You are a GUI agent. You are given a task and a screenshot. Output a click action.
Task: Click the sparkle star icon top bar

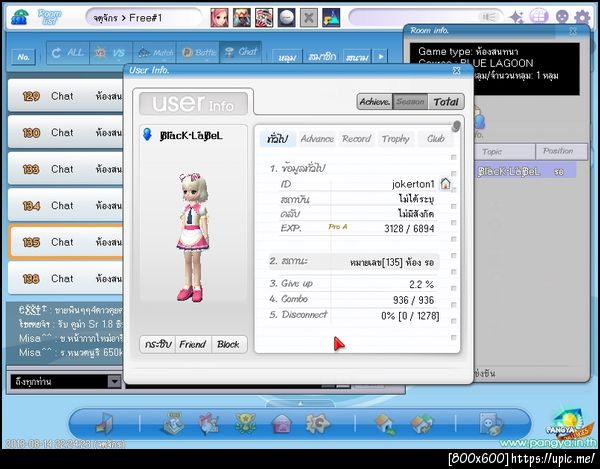point(517,17)
